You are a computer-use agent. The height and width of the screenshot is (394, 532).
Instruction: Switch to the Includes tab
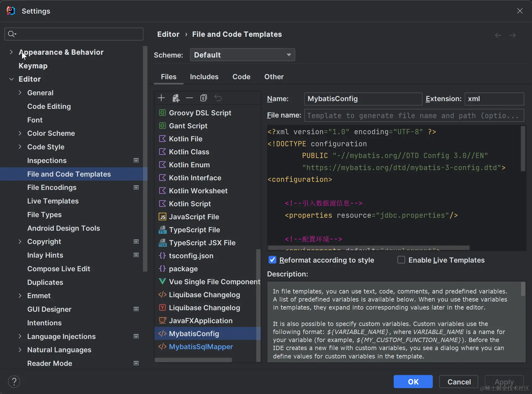(204, 77)
